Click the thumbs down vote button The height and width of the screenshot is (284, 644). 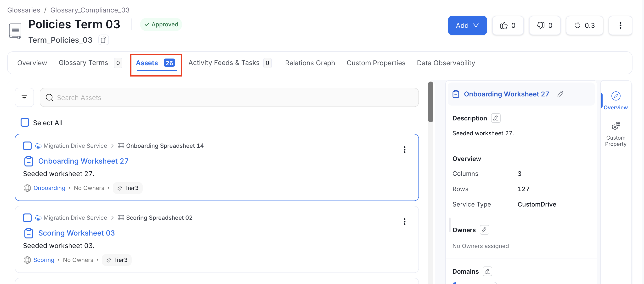pyautogui.click(x=544, y=25)
